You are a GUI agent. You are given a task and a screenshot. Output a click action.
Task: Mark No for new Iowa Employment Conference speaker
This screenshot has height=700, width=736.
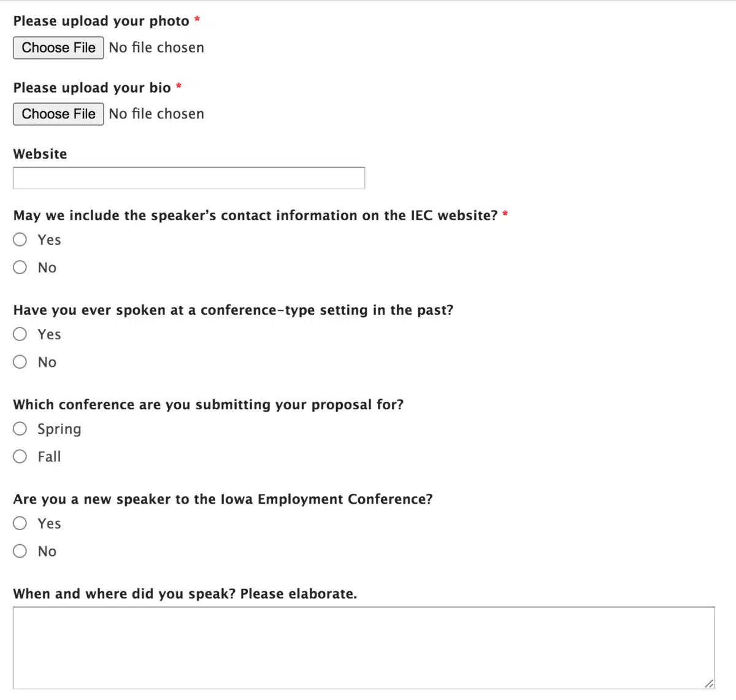(x=20, y=551)
